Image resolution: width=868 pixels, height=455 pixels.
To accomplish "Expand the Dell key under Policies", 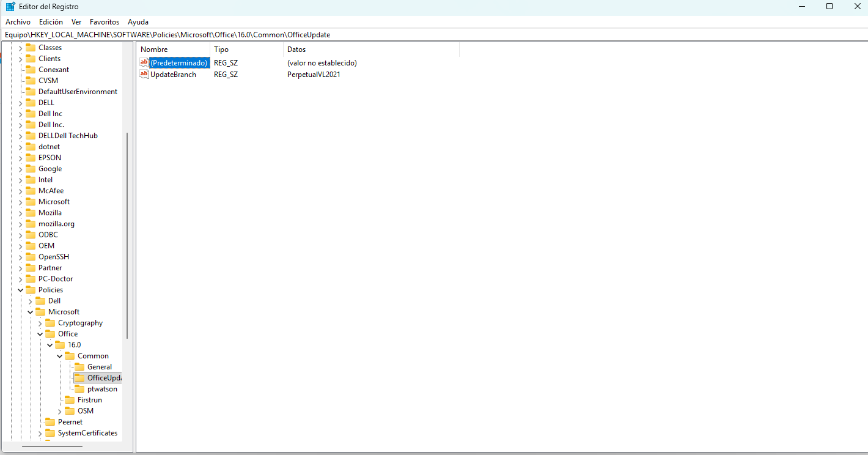I will [31, 301].
